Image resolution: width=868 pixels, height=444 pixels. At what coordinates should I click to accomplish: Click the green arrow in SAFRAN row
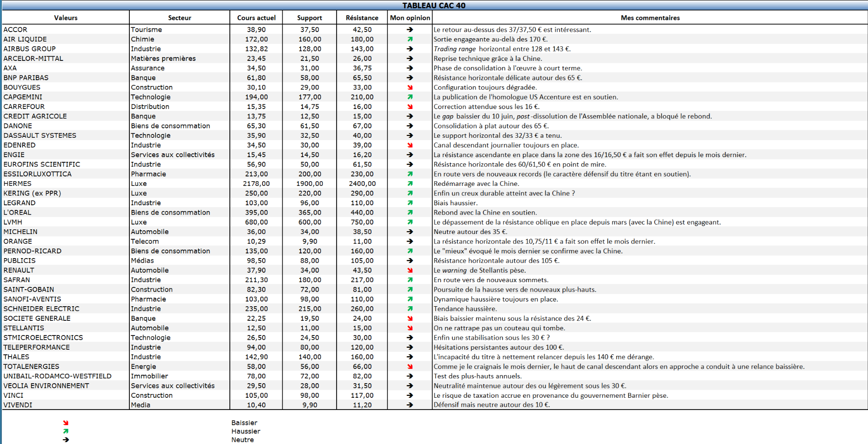click(410, 280)
